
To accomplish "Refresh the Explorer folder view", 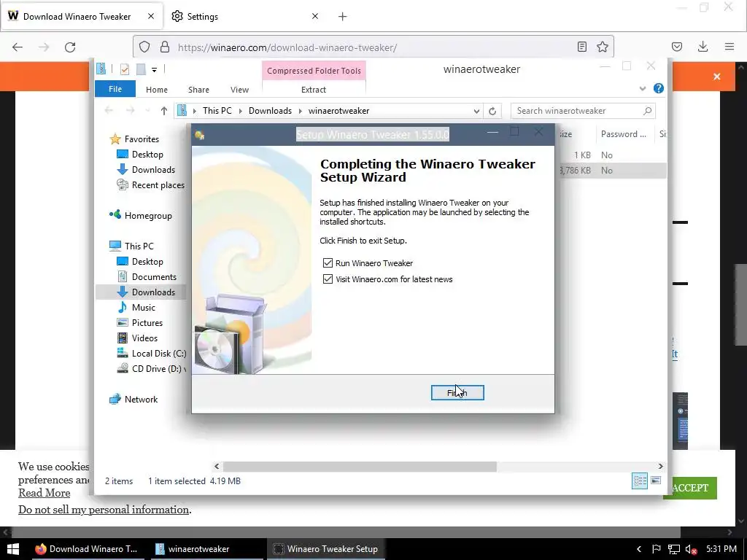I will point(492,111).
